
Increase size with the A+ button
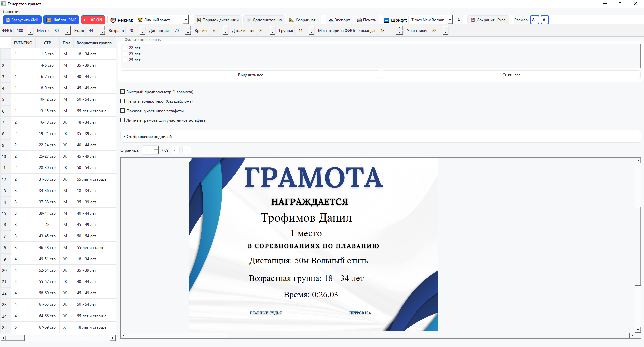(535, 20)
